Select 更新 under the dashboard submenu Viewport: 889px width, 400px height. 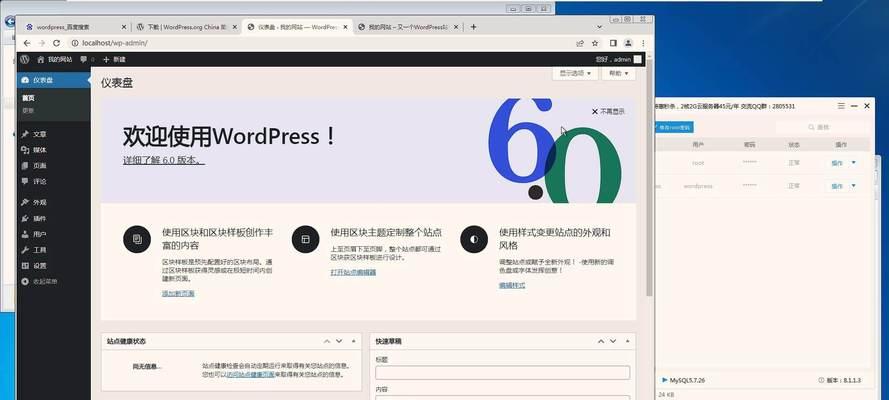click(x=28, y=110)
